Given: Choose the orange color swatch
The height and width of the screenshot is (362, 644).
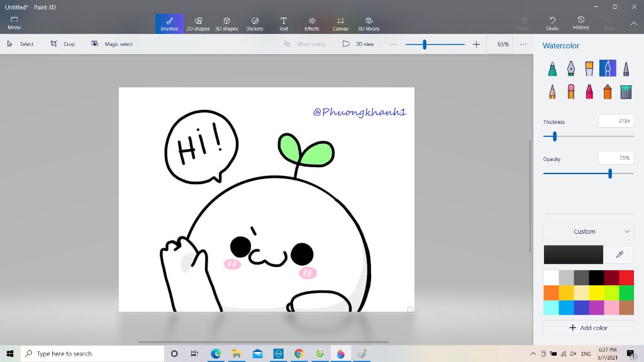Looking at the screenshot, I should [x=551, y=293].
